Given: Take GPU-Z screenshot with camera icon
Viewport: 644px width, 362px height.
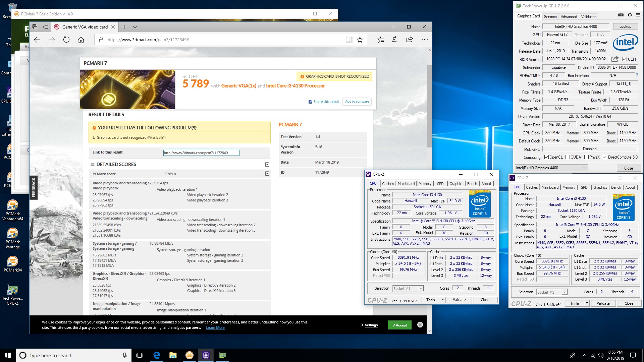Looking at the screenshot, I should [x=621, y=15].
